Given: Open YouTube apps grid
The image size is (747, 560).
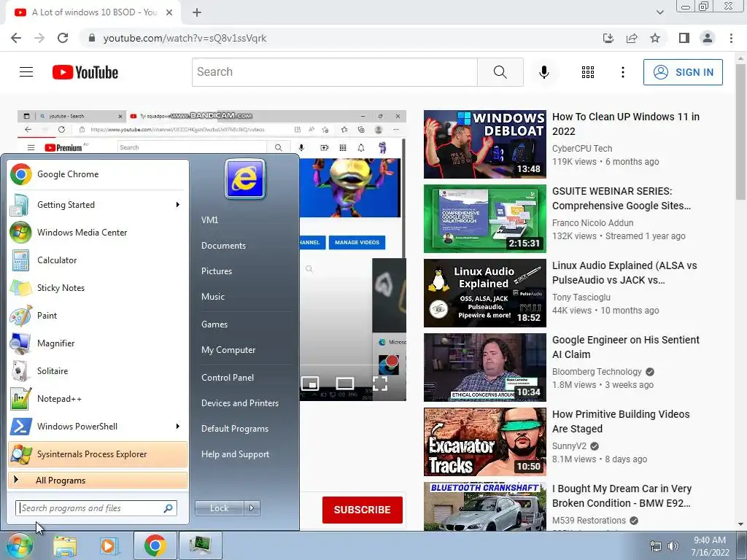Looking at the screenshot, I should pos(588,72).
